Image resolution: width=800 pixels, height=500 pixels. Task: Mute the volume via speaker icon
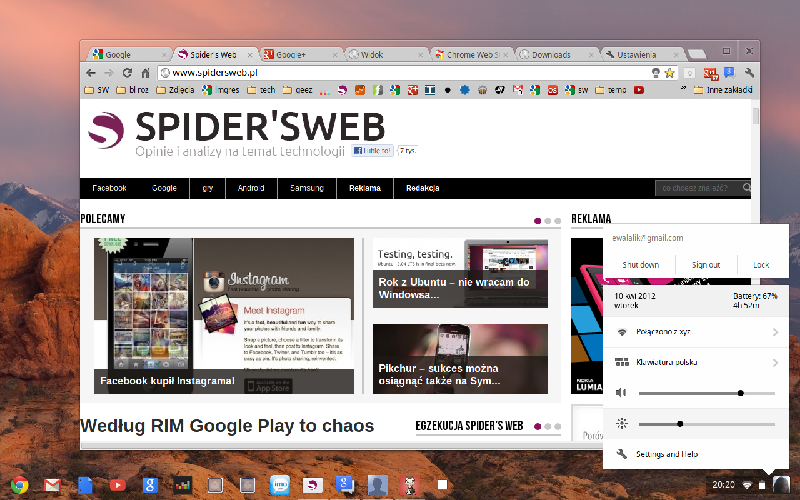coord(621,392)
